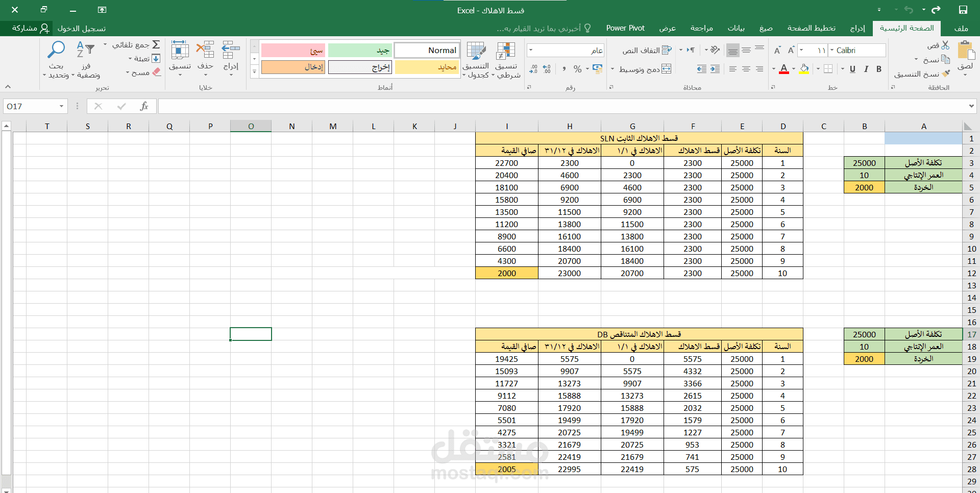980x493 pixels.
Task: Click Merge and Center (دمج وتوسيط)
Action: tap(645, 69)
